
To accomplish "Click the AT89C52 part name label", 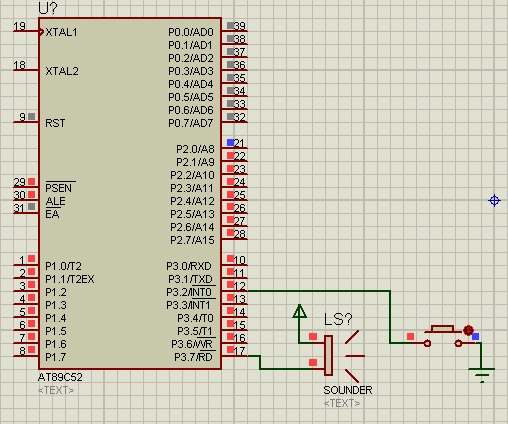I will (x=60, y=377).
